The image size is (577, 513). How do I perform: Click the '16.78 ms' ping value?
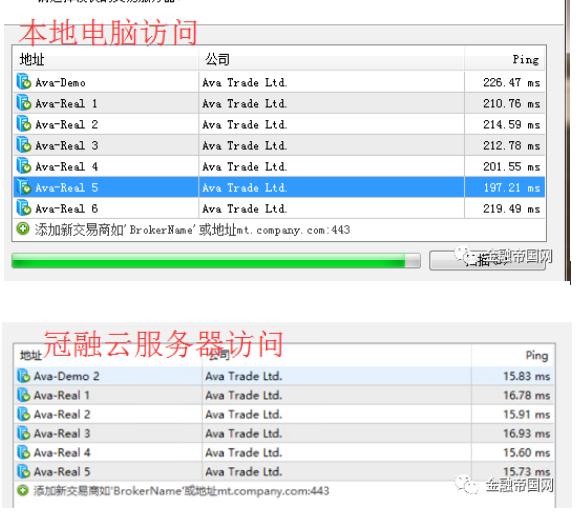527,395
